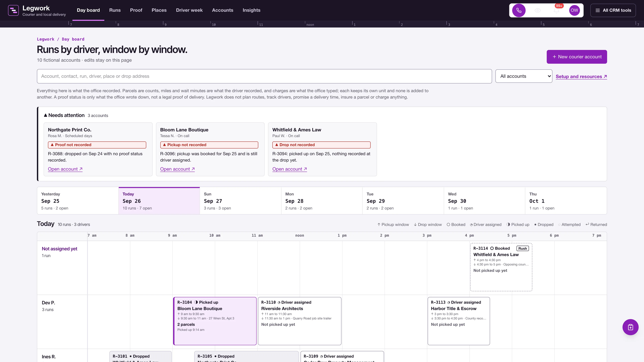Switch to the Proof tab
Viewport: 644px width, 362px height.
click(136, 10)
